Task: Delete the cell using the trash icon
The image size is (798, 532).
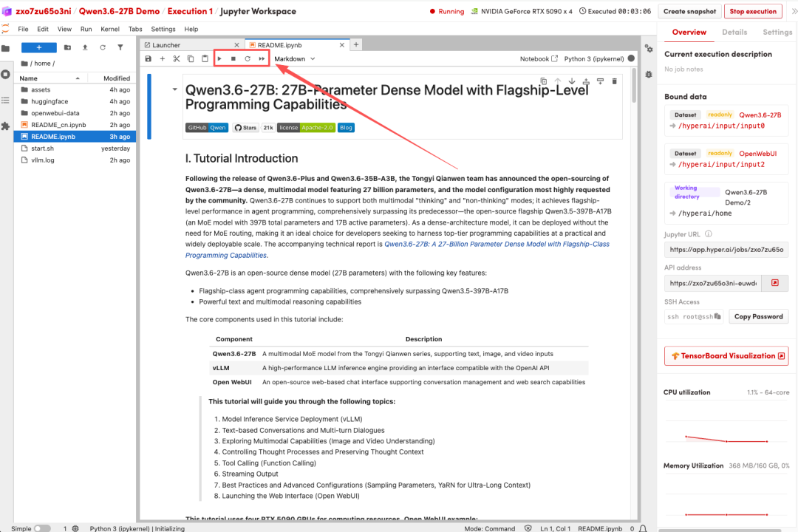Action: tap(614, 81)
